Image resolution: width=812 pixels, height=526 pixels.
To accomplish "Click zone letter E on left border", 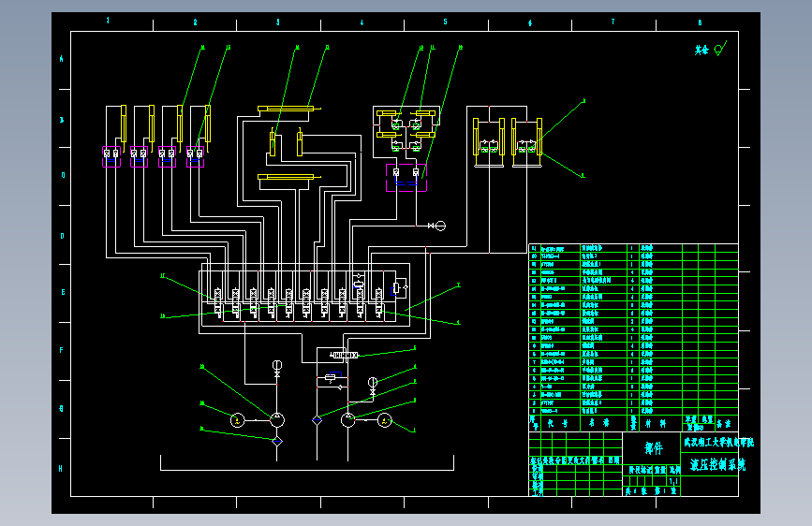I will pos(63,292).
